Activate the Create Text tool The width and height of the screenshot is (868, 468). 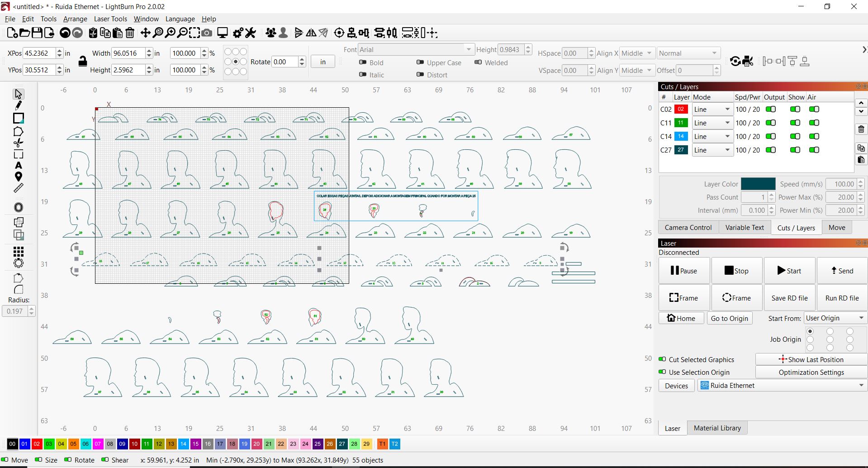click(18, 166)
